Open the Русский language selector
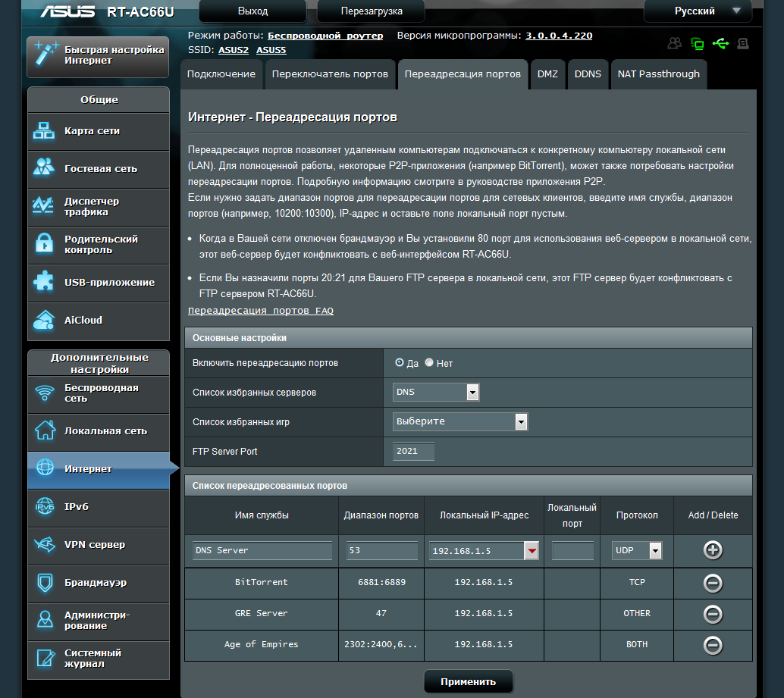Image resolution: width=784 pixels, height=698 pixels. click(698, 11)
